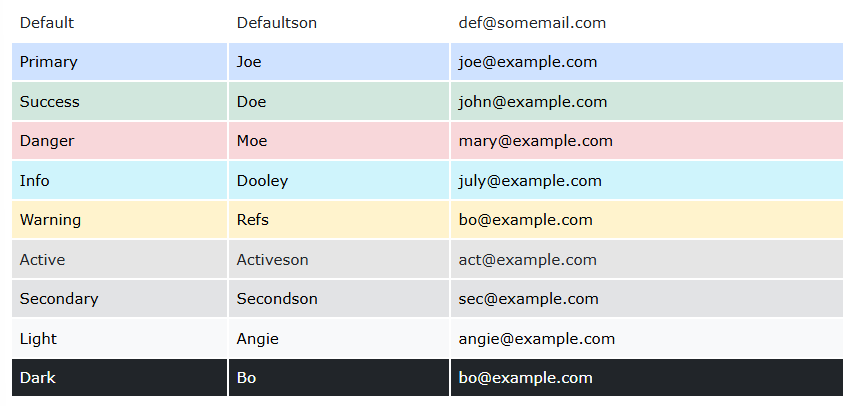Click the 'Bo' cell in Dark row

(x=339, y=378)
